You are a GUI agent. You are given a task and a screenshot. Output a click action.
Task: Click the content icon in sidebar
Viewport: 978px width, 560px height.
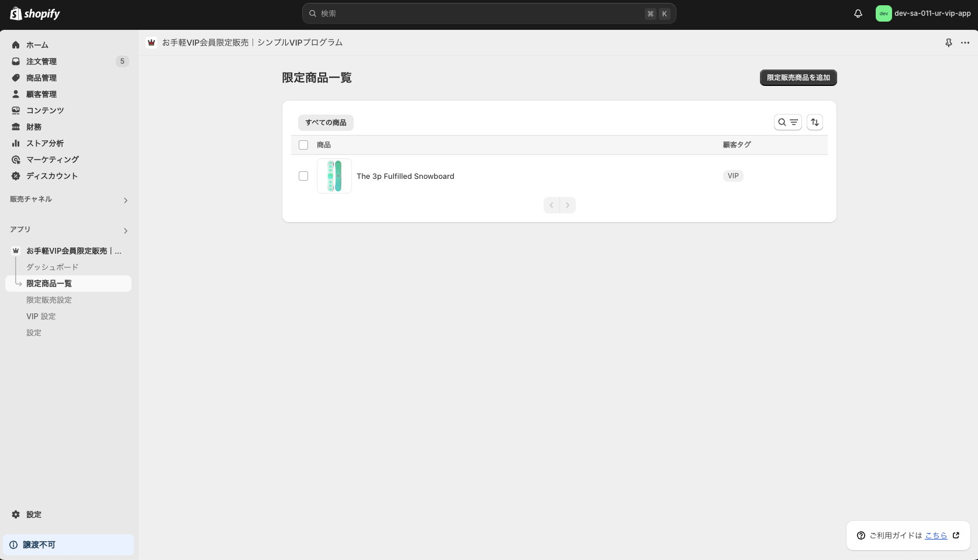pos(16,110)
